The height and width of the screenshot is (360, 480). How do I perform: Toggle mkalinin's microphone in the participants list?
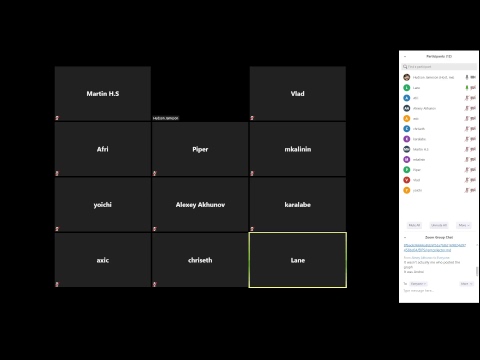tap(467, 159)
